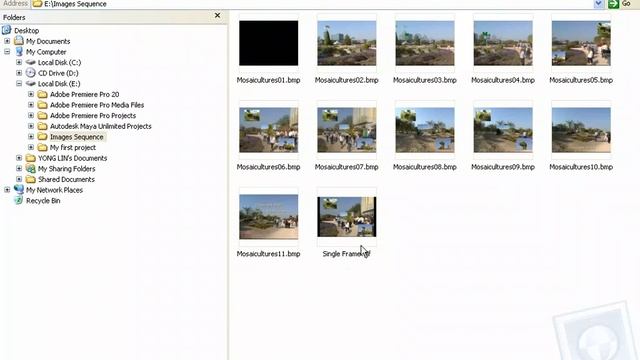Open the Address bar dropdown arrow

598,4
